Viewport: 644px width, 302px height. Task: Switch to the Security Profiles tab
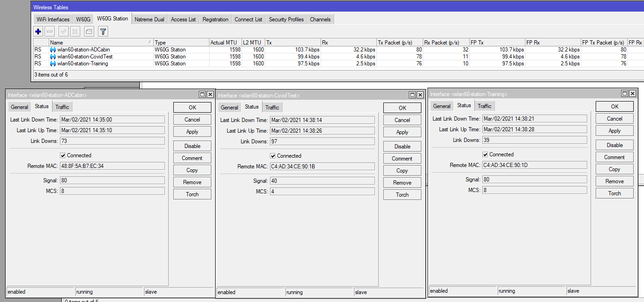coord(286,19)
